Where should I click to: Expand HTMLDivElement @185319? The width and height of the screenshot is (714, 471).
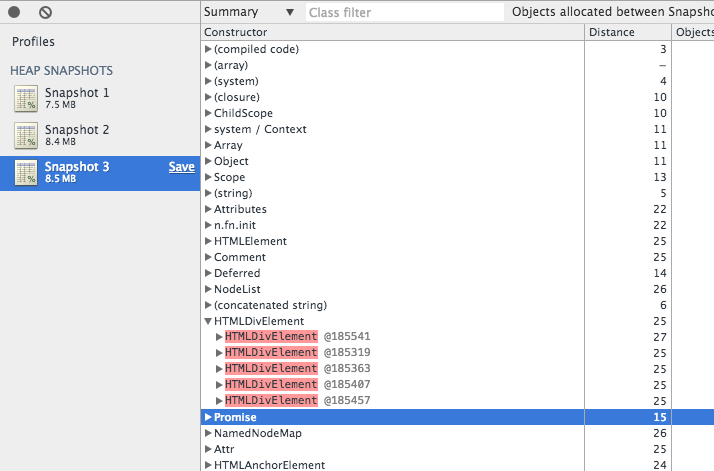(x=219, y=353)
